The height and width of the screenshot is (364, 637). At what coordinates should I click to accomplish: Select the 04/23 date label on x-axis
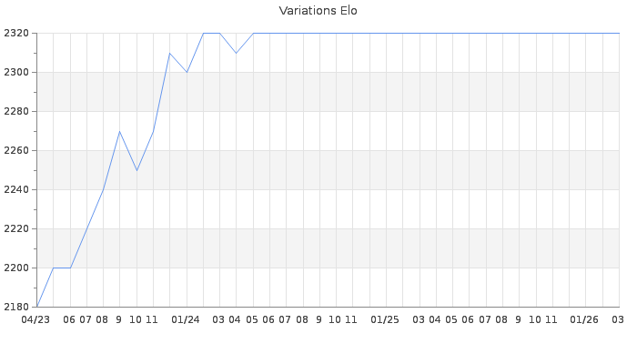(35, 319)
